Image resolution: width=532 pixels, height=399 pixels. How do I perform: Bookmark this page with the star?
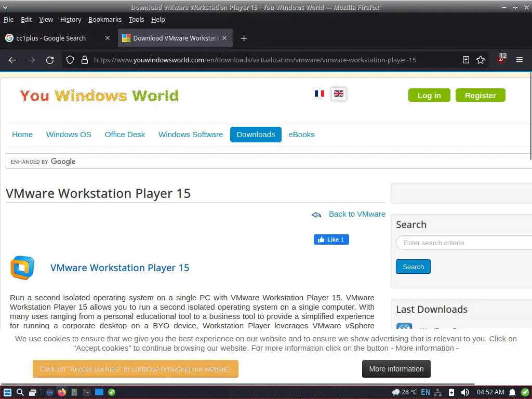coord(481,60)
